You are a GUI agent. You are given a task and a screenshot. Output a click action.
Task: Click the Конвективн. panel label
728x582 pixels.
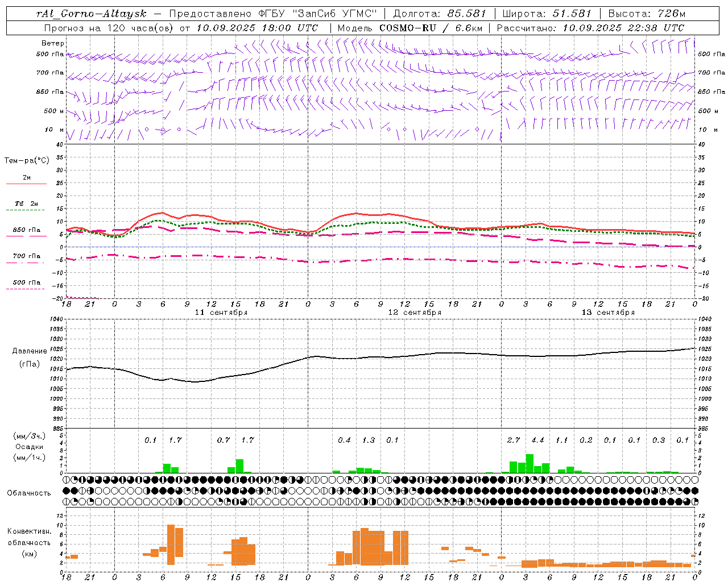tap(29, 531)
